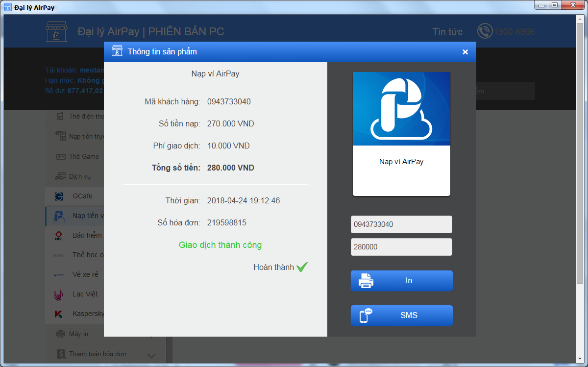Click customer code value 0943733040
The width and height of the screenshot is (588, 367).
[x=229, y=102]
